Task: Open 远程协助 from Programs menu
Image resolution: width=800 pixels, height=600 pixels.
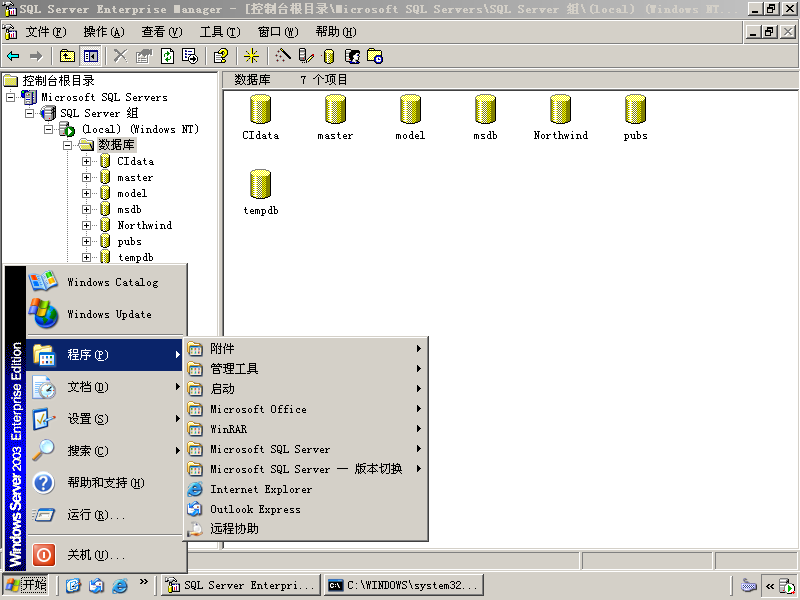Action: [x=305, y=529]
